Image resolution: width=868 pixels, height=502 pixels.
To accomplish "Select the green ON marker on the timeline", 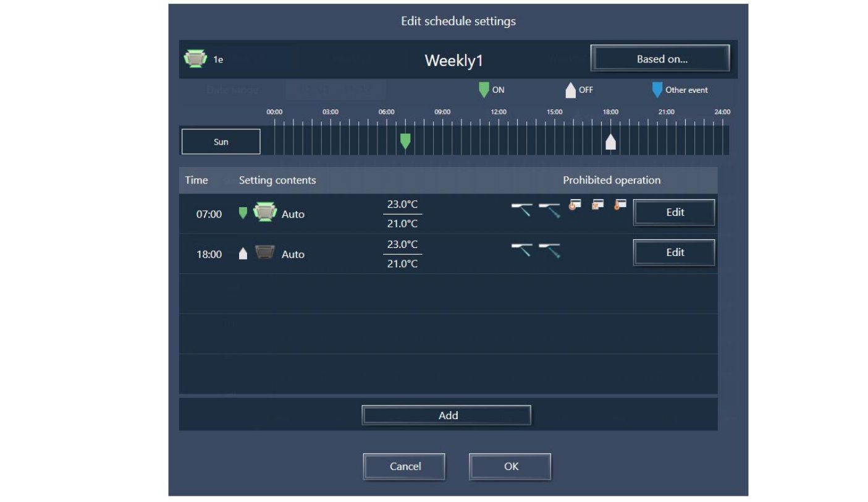I will pos(405,142).
